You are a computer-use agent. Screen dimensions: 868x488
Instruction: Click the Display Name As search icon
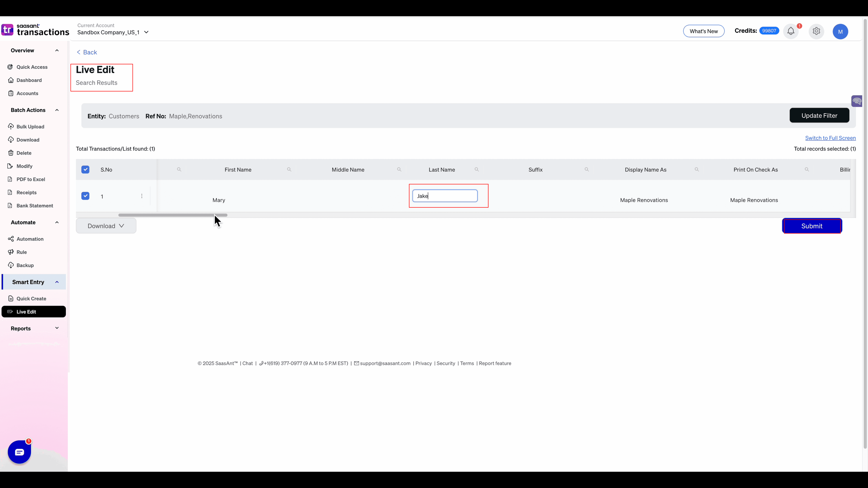[697, 169]
